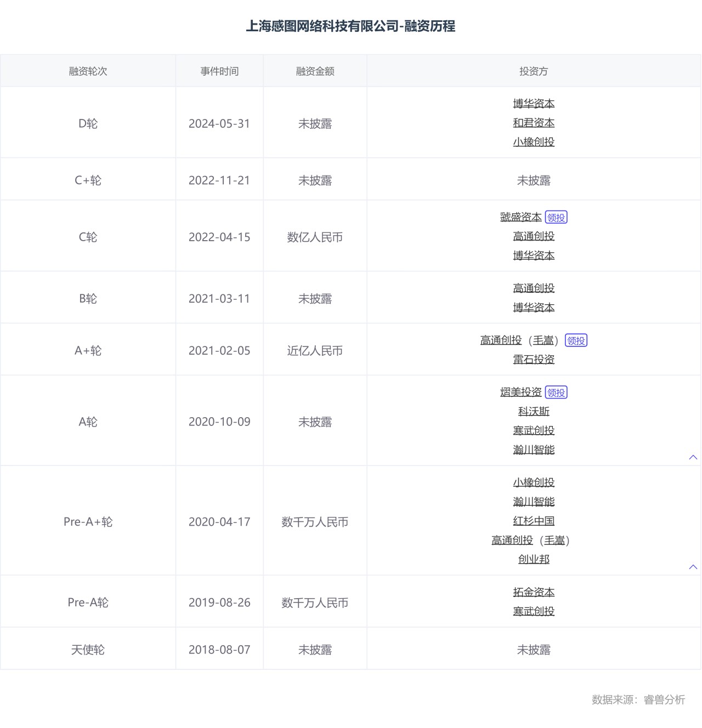Open 高通创投 link in B轮 row

coord(534,288)
